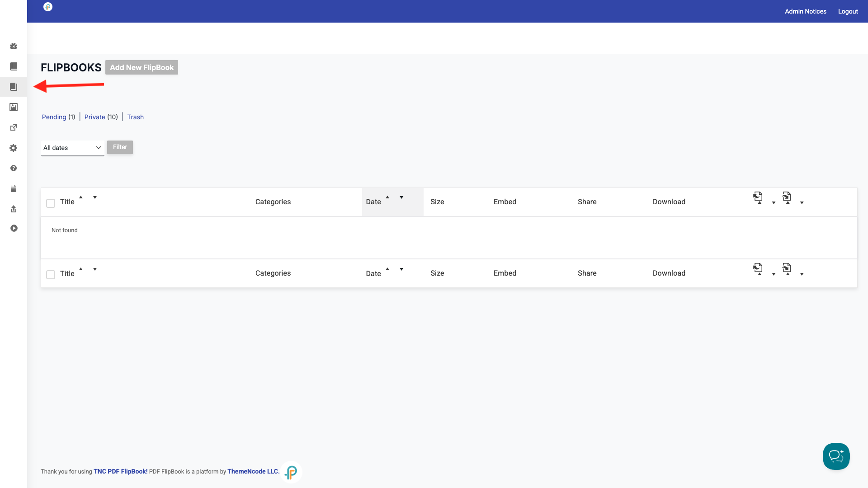The image size is (868, 488).
Task: Click the play circle icon in sidebar
Action: tap(14, 229)
